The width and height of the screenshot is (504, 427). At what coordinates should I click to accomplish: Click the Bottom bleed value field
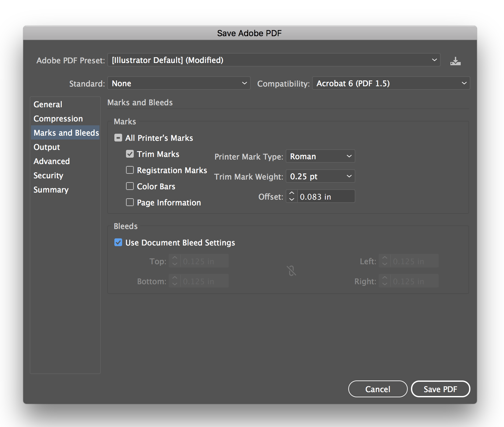(204, 281)
